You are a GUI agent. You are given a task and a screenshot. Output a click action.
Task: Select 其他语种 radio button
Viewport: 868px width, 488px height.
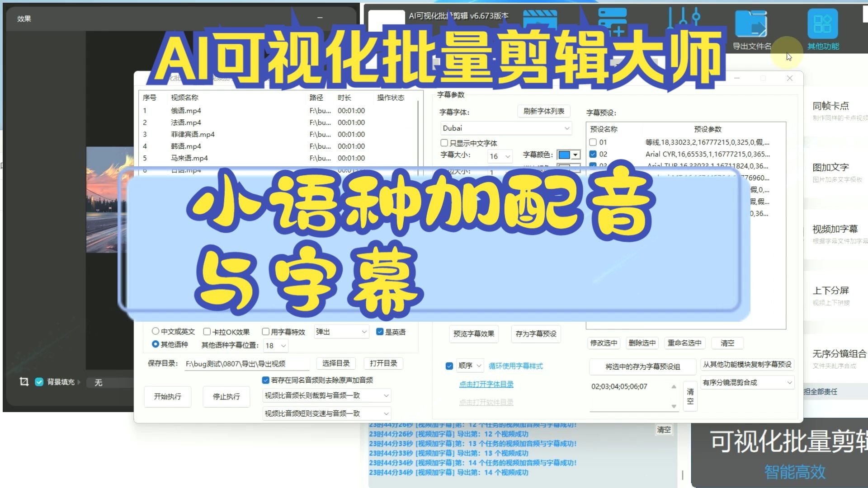pyautogui.click(x=156, y=344)
